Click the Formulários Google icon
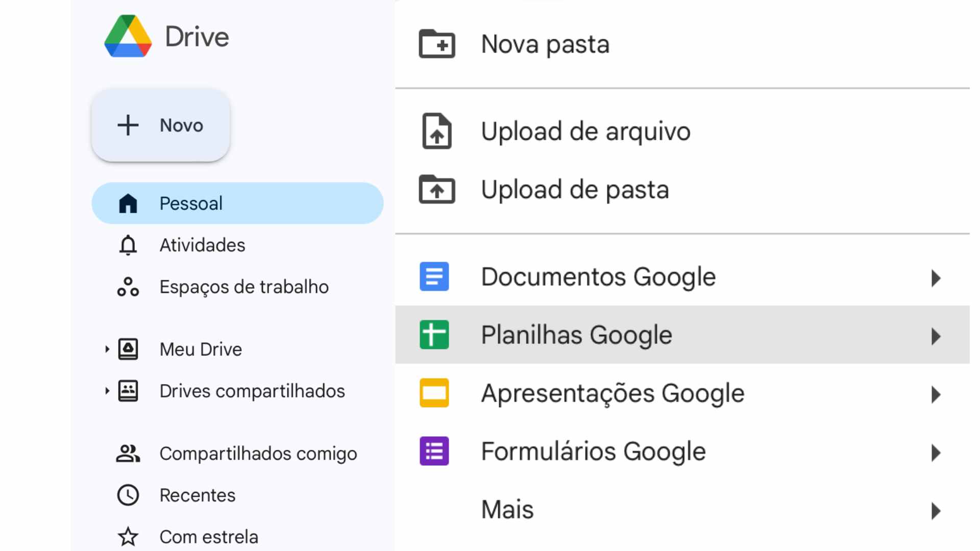The height and width of the screenshot is (551, 980). coord(433,451)
